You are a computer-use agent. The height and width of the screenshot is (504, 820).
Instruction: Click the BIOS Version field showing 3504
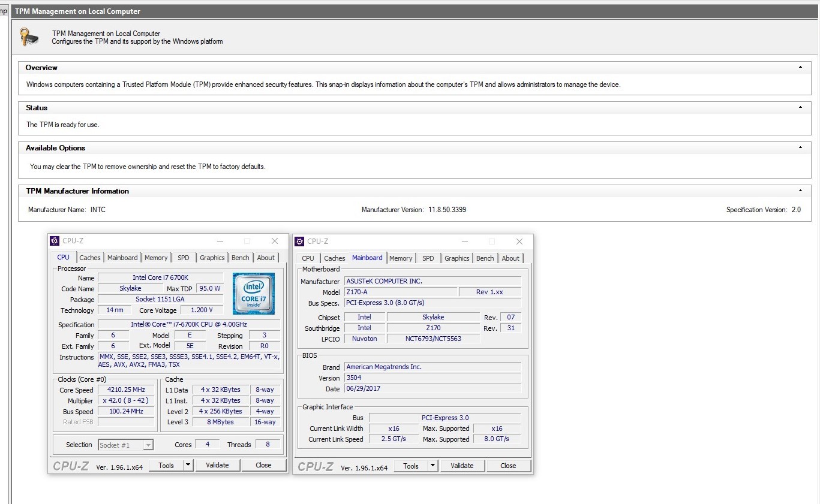click(432, 378)
